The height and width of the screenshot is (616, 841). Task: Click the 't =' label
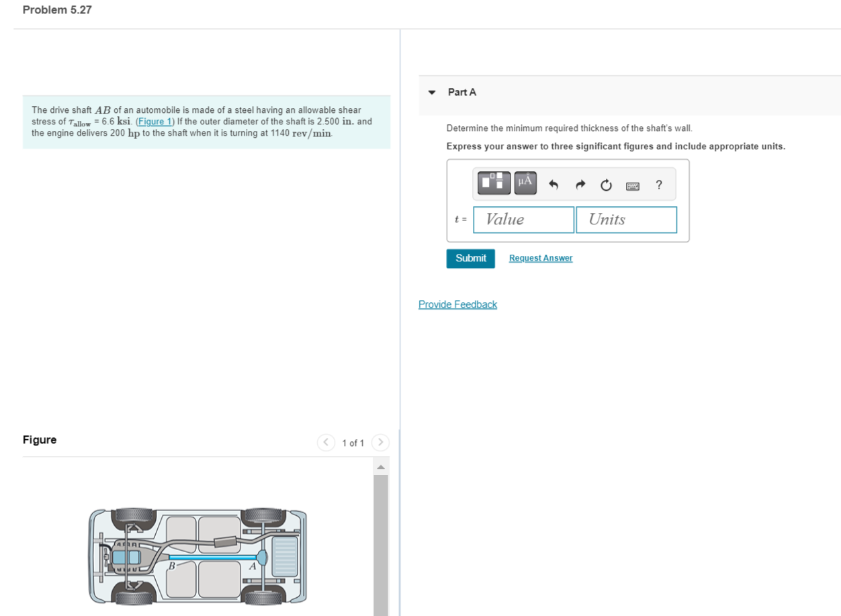(x=461, y=220)
